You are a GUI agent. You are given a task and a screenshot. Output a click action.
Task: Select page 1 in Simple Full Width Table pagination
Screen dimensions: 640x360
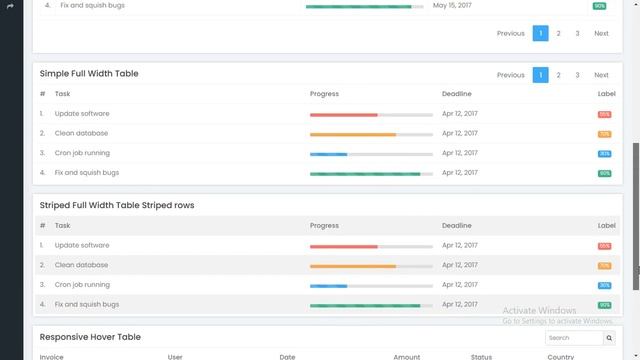540,75
